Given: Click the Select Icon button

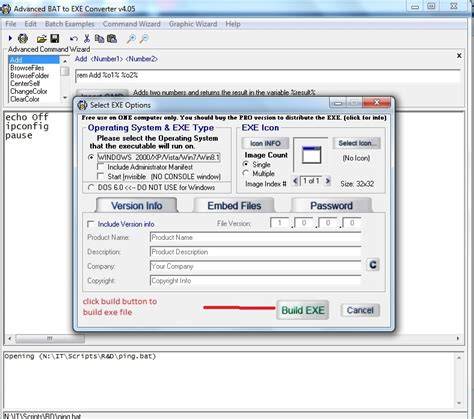Looking at the screenshot, I should coord(356,143).
